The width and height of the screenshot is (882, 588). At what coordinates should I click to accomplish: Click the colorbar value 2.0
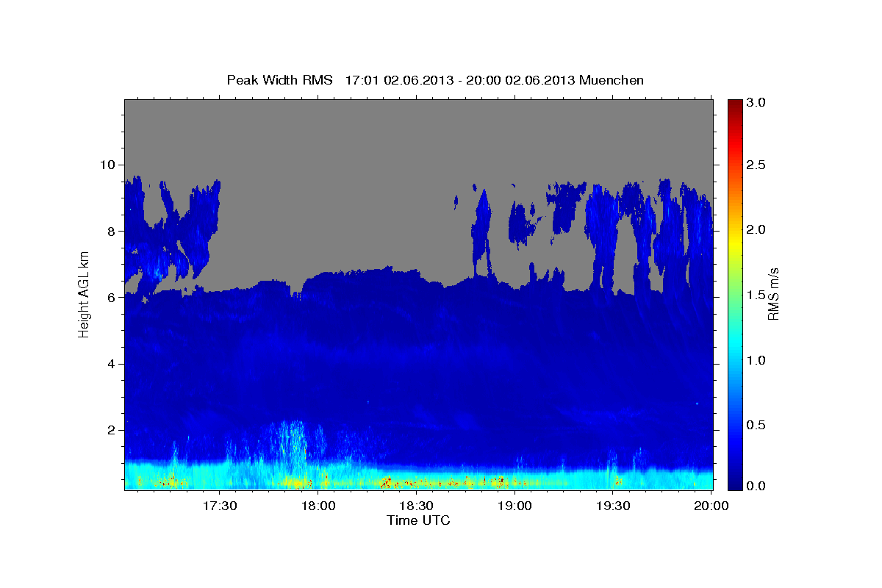[756, 230]
